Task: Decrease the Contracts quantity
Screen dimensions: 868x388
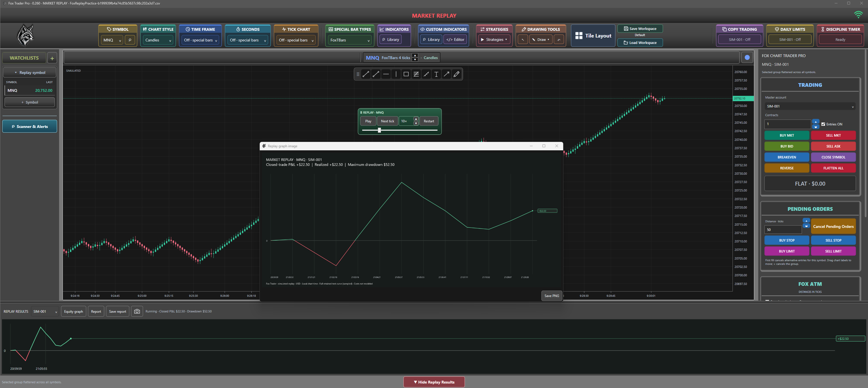Action: click(x=815, y=127)
